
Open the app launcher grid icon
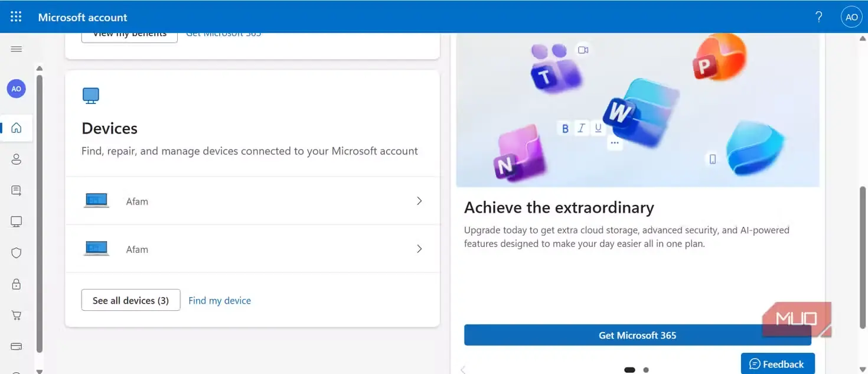point(16,17)
